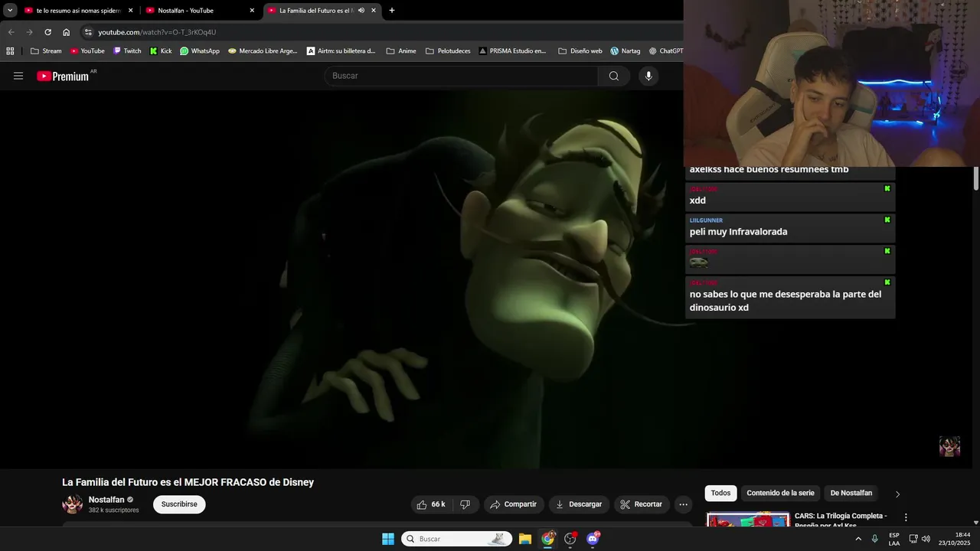
Task: Expand the Diseño web bookmarks folder
Action: point(580,51)
